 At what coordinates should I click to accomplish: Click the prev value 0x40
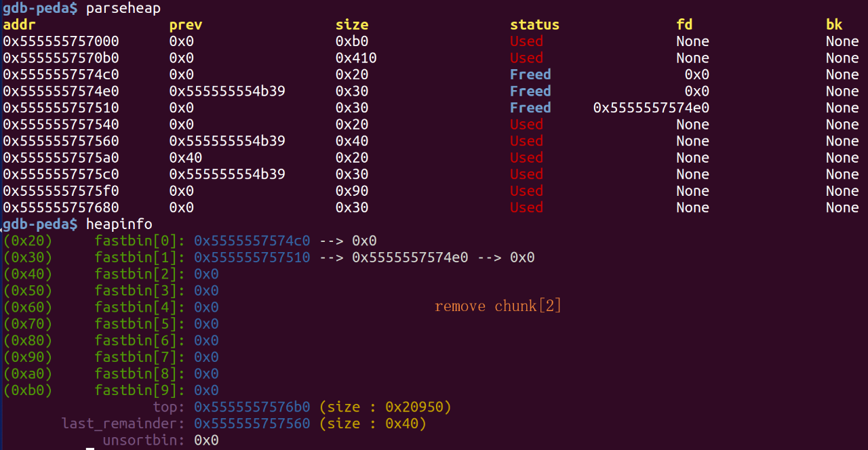pyautogui.click(x=186, y=158)
